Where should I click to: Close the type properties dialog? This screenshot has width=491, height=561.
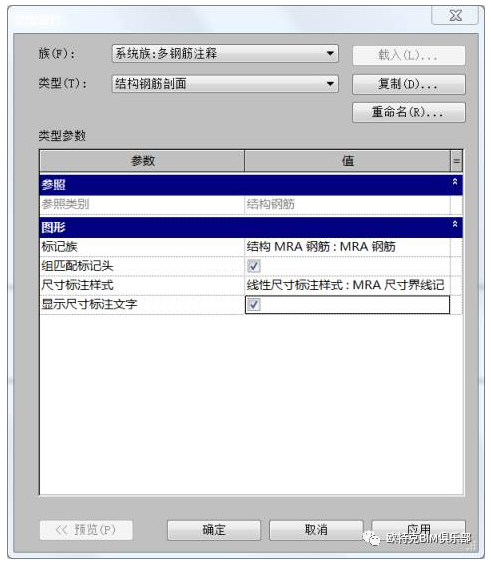pos(455,15)
